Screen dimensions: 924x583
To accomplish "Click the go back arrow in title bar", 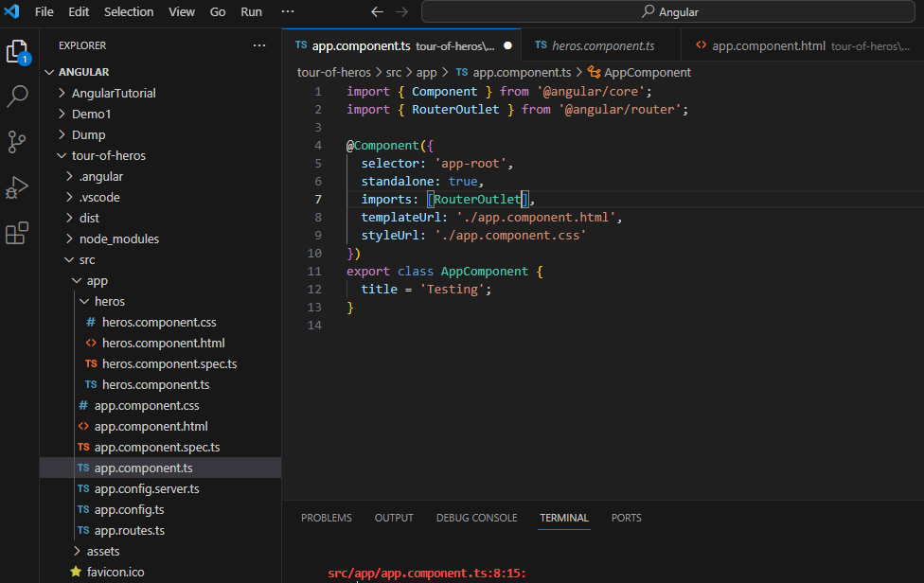I will coord(377,12).
